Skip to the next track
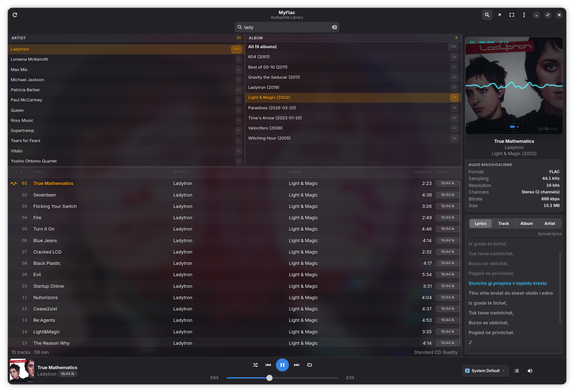The width and height of the screenshot is (574, 392). (296, 365)
